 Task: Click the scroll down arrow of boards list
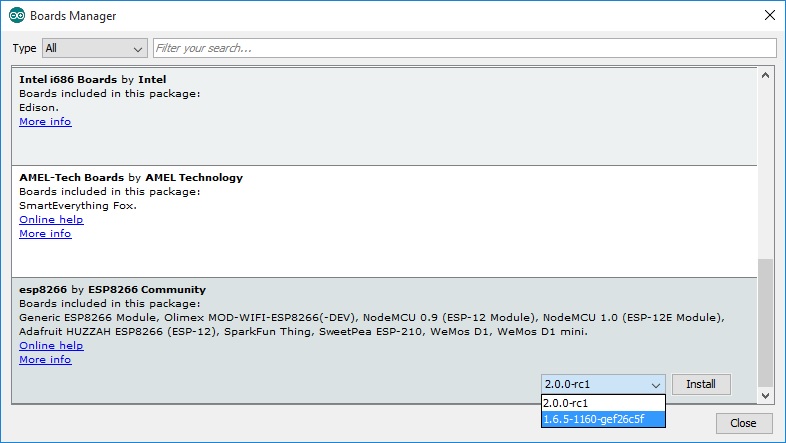[x=765, y=396]
